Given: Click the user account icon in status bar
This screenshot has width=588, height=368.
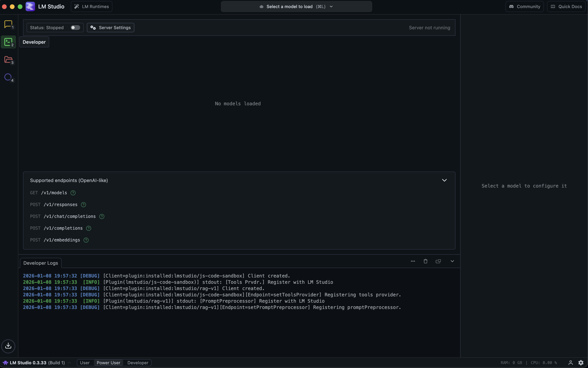Looking at the screenshot, I should click(570, 363).
